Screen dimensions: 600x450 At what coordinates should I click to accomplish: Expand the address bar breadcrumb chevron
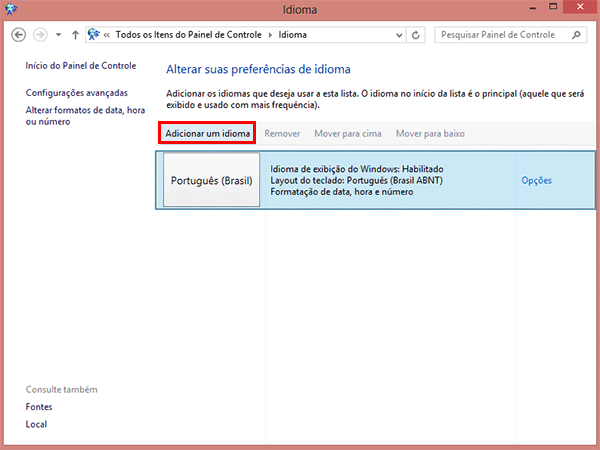[x=107, y=35]
